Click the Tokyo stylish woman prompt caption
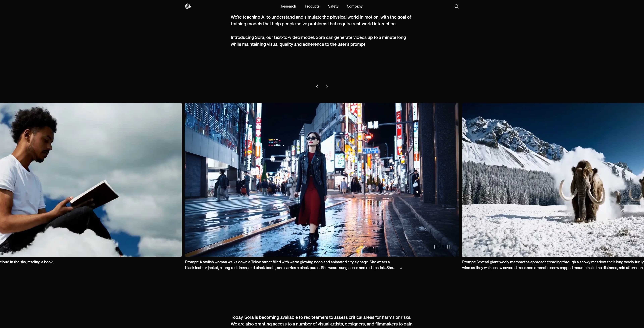This screenshot has height=328, width=644. click(x=290, y=265)
